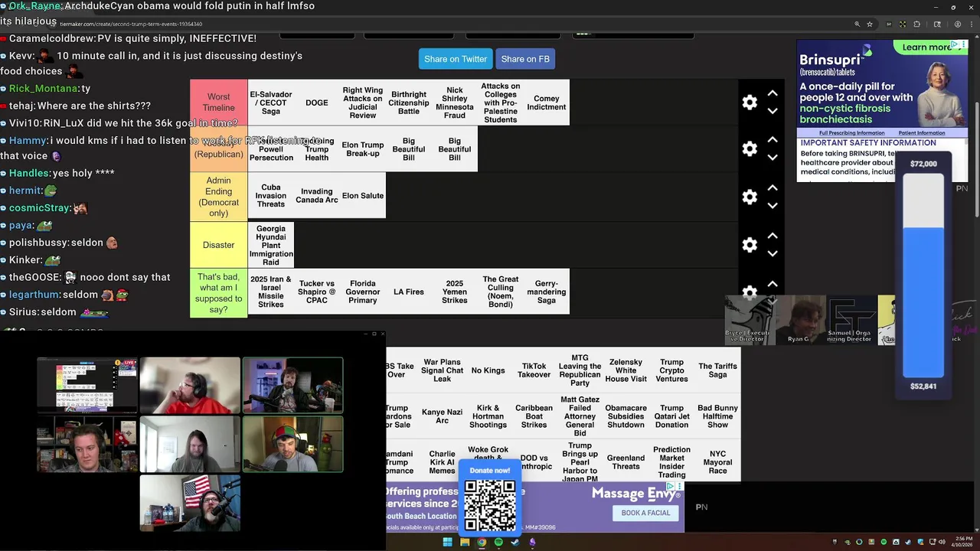
Task: Move Admin Ending (Democrat only) row up
Action: [773, 187]
